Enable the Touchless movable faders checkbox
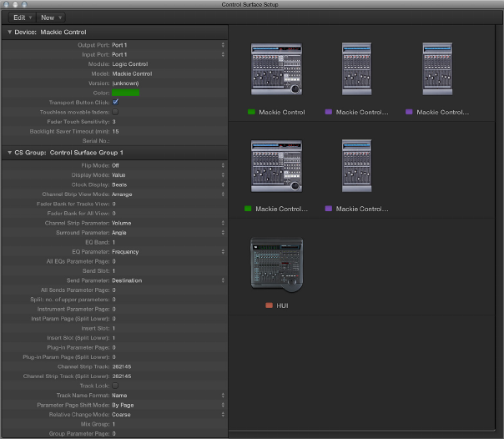The image size is (504, 439). coord(116,111)
